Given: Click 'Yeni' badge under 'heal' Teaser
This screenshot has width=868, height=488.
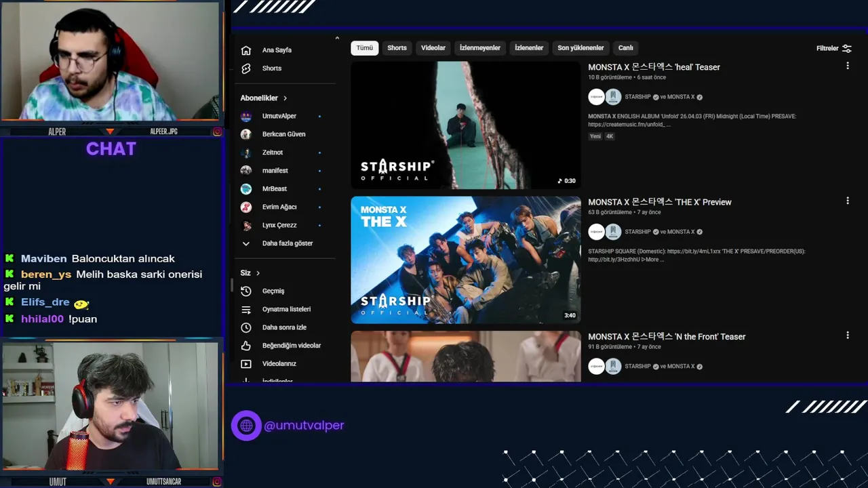Looking at the screenshot, I should pos(595,136).
